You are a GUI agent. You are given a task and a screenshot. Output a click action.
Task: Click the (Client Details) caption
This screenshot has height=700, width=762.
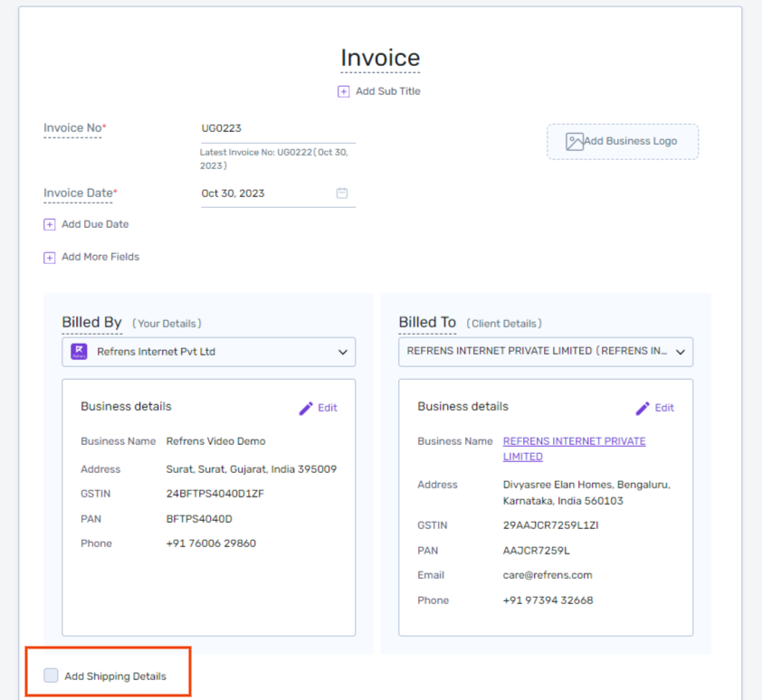[x=504, y=324]
